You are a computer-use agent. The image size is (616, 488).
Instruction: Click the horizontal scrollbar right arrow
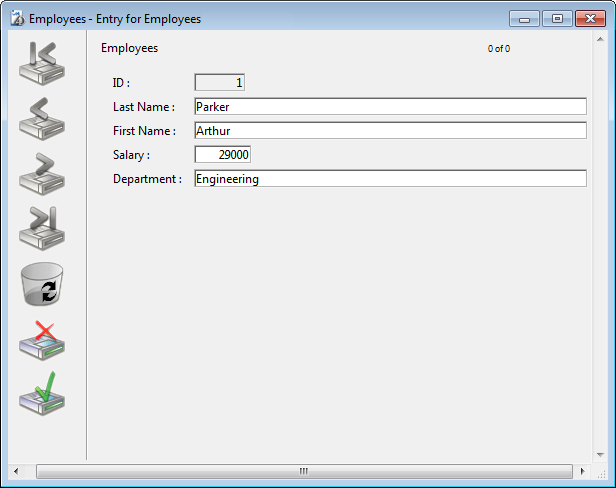[582, 471]
